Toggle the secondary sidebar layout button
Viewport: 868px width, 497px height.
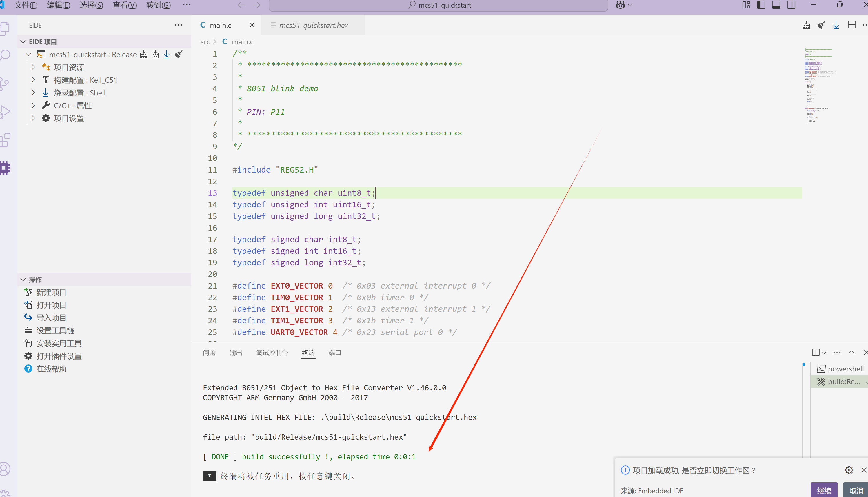pos(791,5)
